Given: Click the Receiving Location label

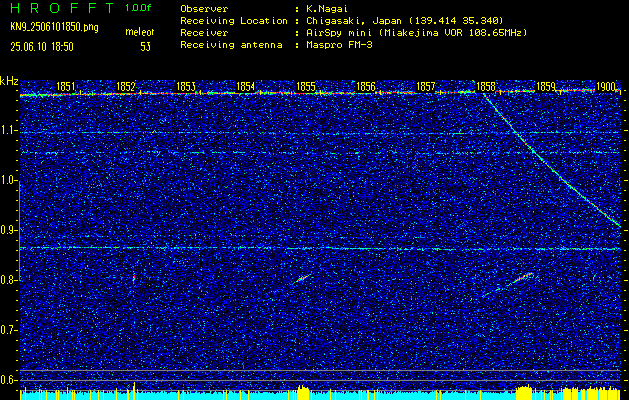Looking at the screenshot, I should click(234, 21).
